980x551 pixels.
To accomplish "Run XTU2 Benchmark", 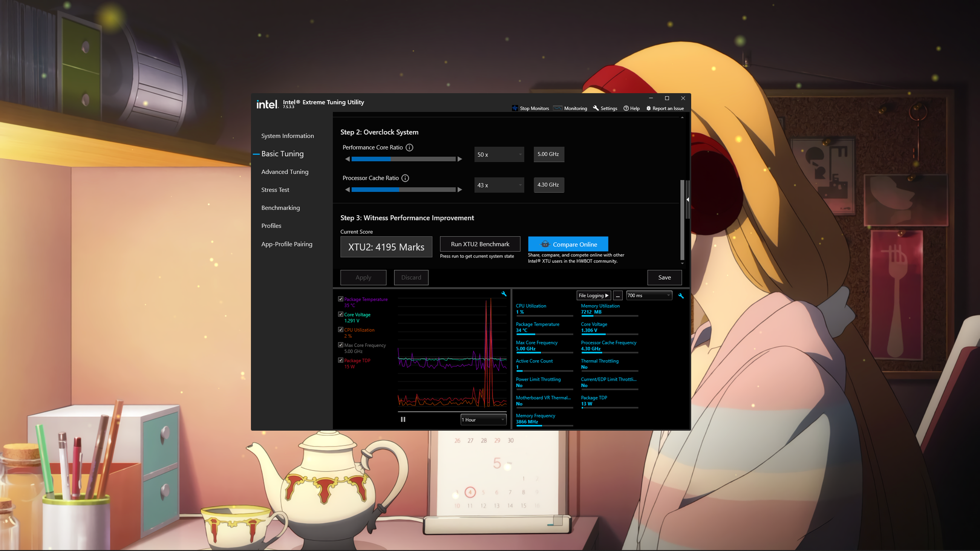I will [480, 244].
